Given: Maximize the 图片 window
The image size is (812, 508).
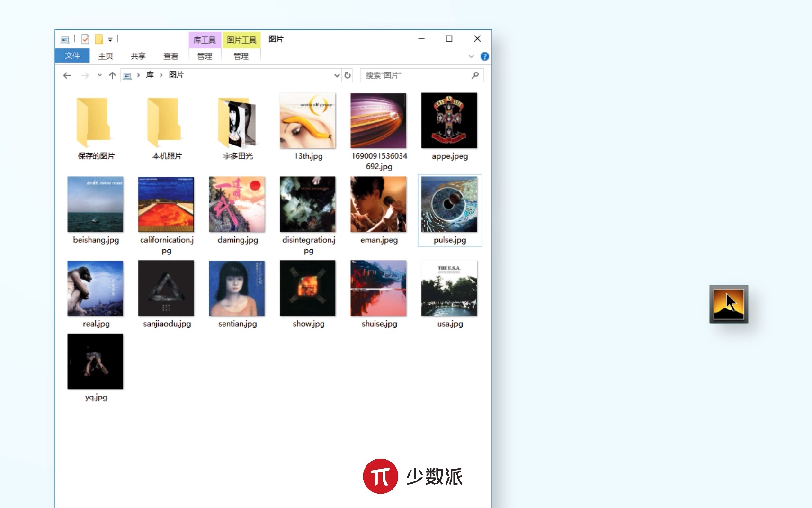Looking at the screenshot, I should [x=449, y=39].
